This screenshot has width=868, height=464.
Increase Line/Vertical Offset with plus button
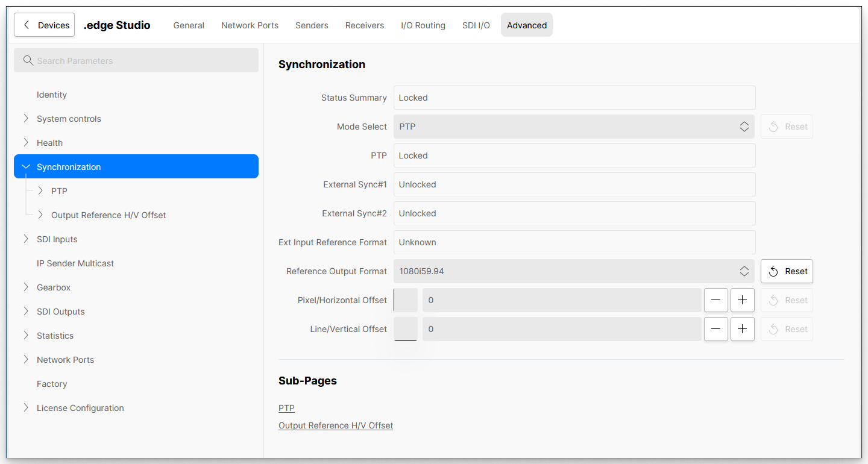[742, 329]
